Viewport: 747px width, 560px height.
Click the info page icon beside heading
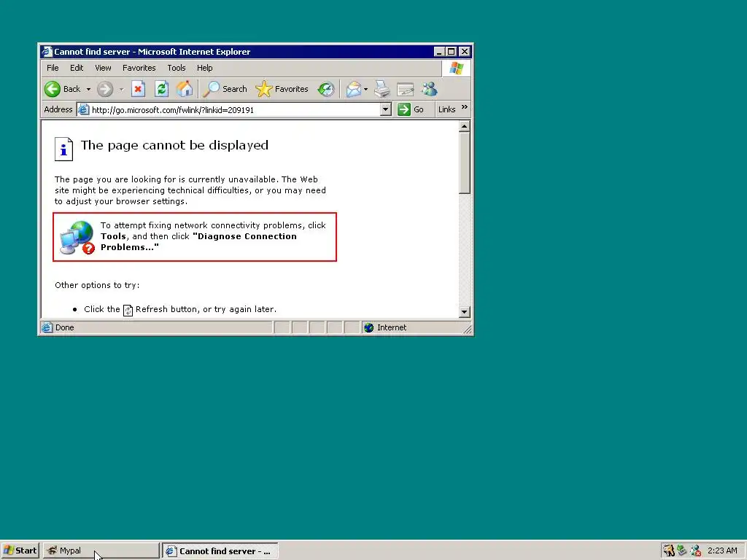63,149
